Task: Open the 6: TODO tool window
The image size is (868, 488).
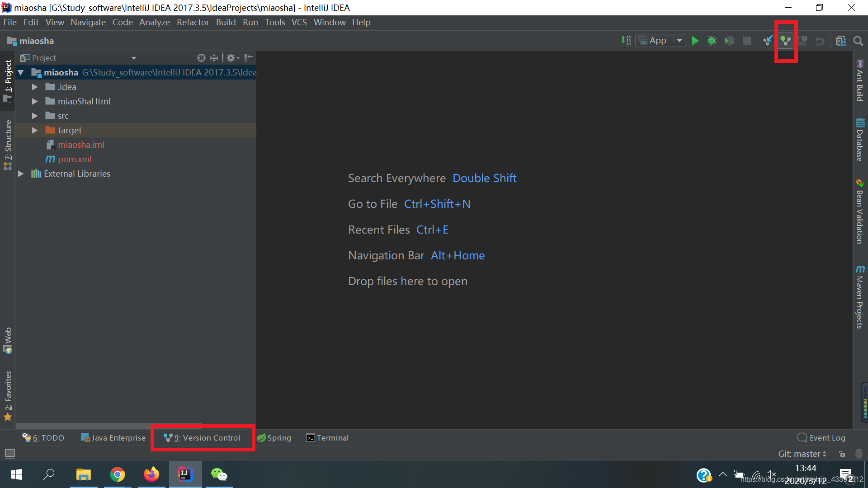Action: pos(43,437)
